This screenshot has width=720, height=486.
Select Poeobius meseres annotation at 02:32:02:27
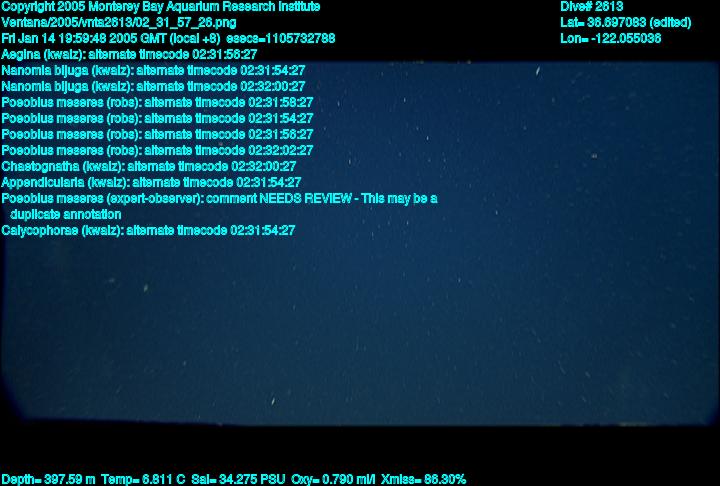pyautogui.click(x=157, y=150)
